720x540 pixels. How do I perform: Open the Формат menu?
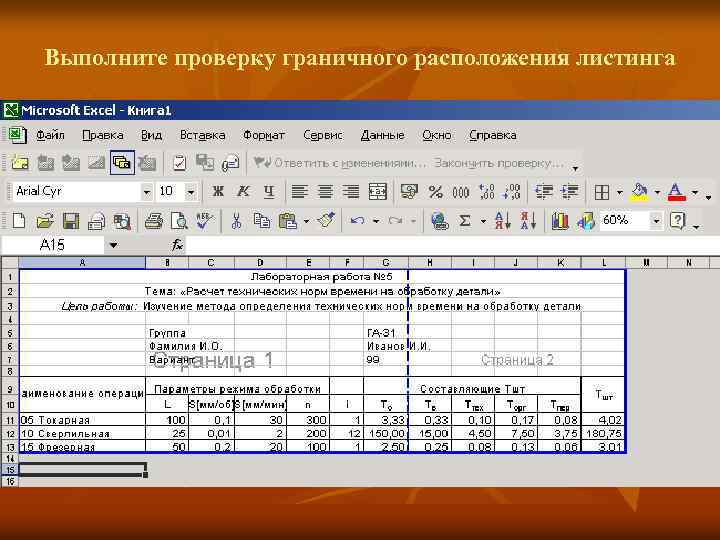pyautogui.click(x=264, y=135)
